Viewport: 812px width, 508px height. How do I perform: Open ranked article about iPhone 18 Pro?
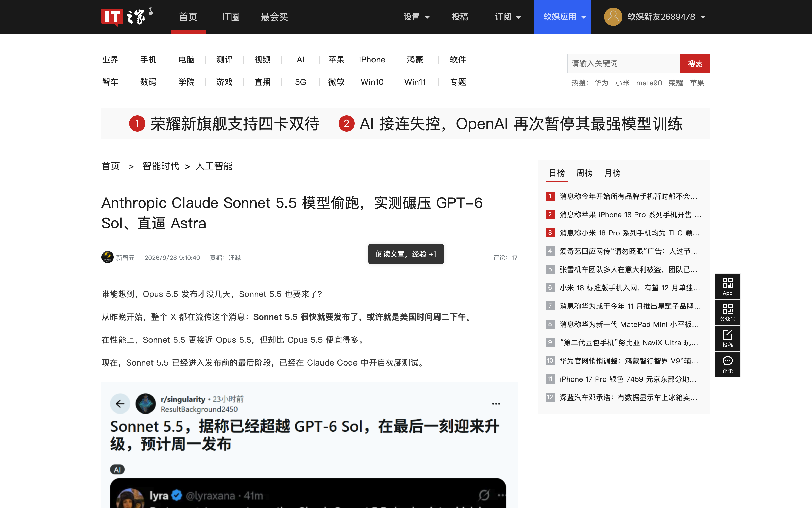tap(631, 214)
